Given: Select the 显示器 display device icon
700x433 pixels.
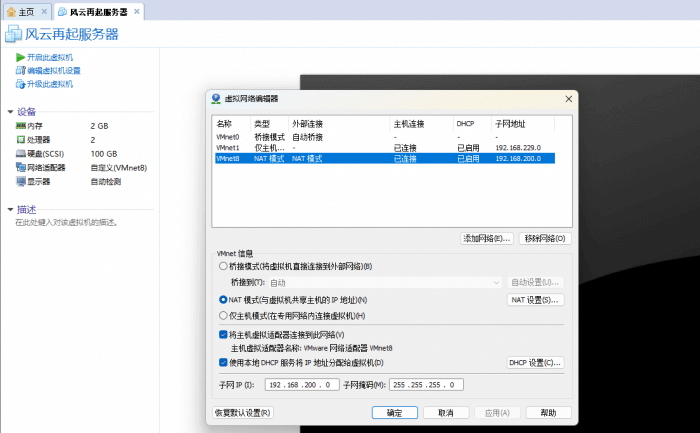Looking at the screenshot, I should tap(21, 182).
